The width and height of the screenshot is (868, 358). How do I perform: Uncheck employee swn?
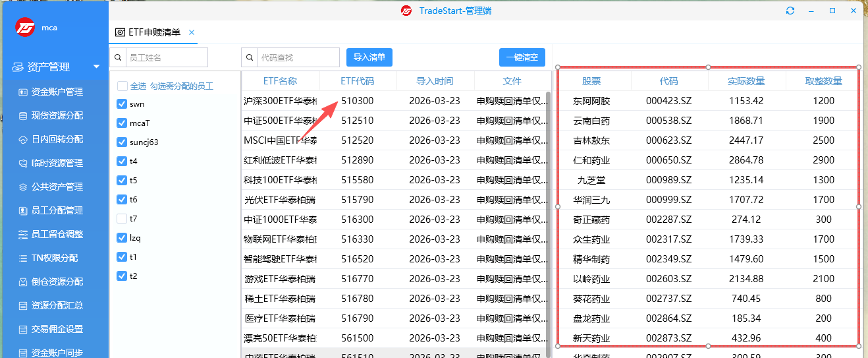click(122, 104)
